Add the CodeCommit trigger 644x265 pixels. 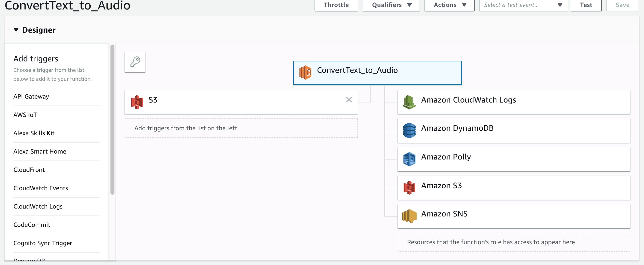click(32, 225)
